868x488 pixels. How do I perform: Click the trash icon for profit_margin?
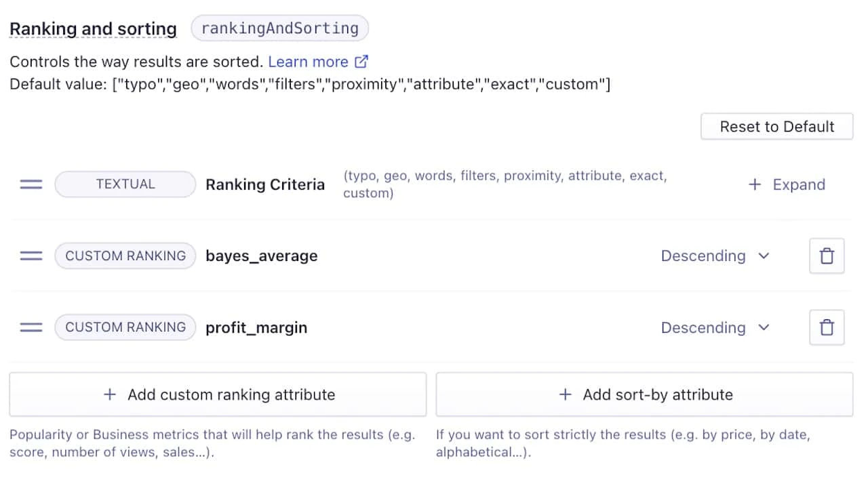(827, 327)
